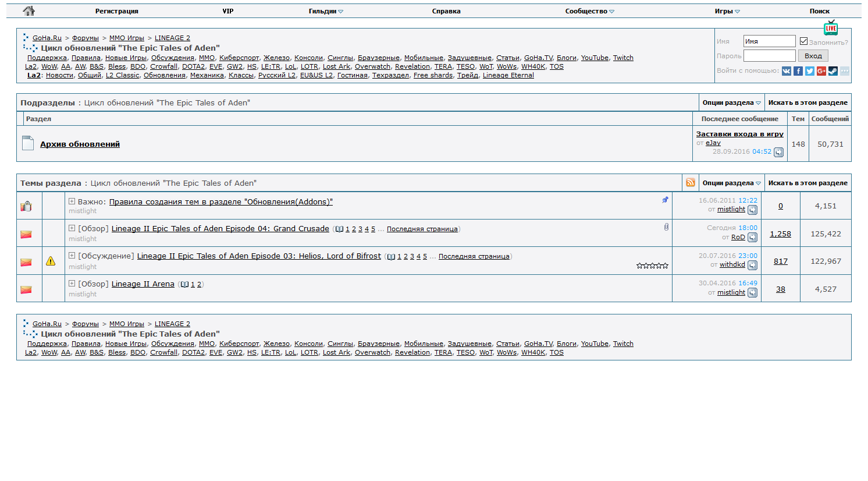This screenshot has height=481, width=868.
Task: Open the Гильдии dropdown menu
Action: pos(326,11)
